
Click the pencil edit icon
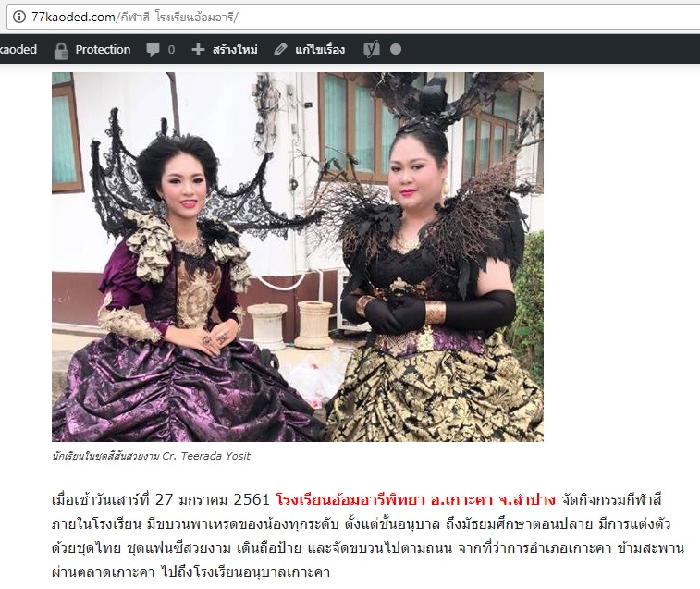280,49
